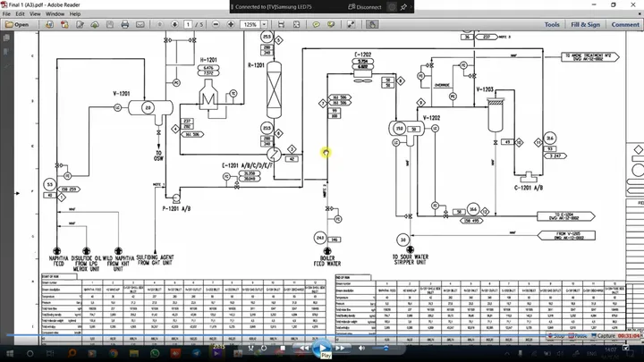Expand the 125% zoom dropdown
This screenshot has width=644, height=362.
click(265, 25)
